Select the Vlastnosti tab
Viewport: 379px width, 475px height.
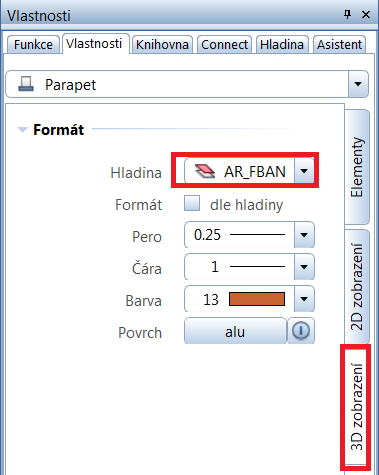click(95, 44)
